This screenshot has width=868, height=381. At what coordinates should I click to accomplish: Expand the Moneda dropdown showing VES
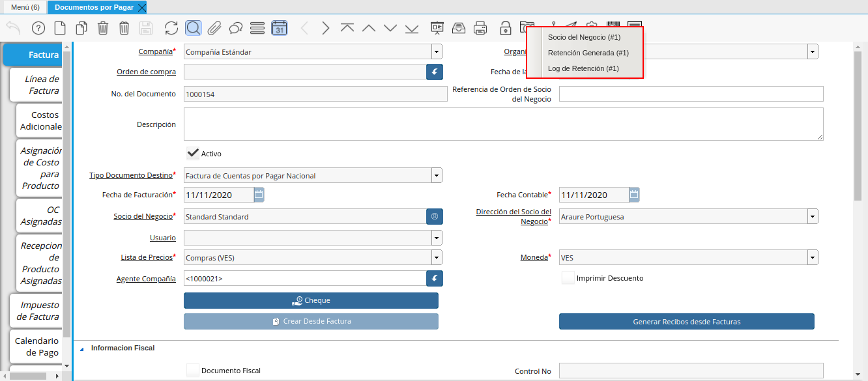[x=813, y=258]
